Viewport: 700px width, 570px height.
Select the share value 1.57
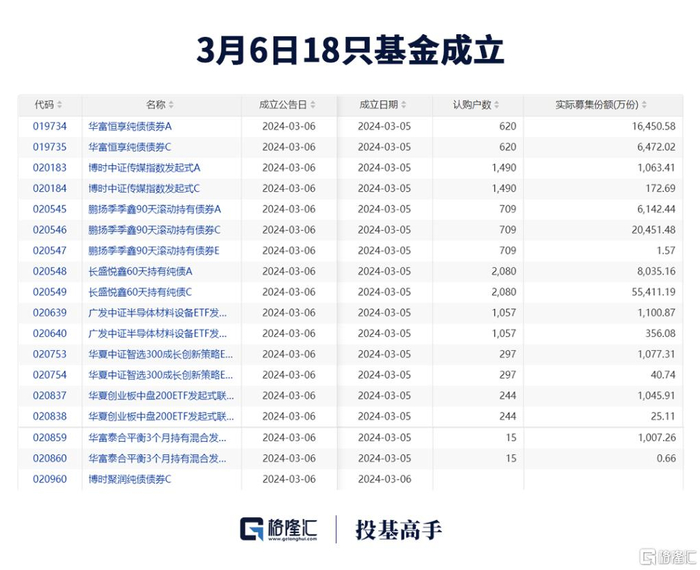click(x=666, y=250)
